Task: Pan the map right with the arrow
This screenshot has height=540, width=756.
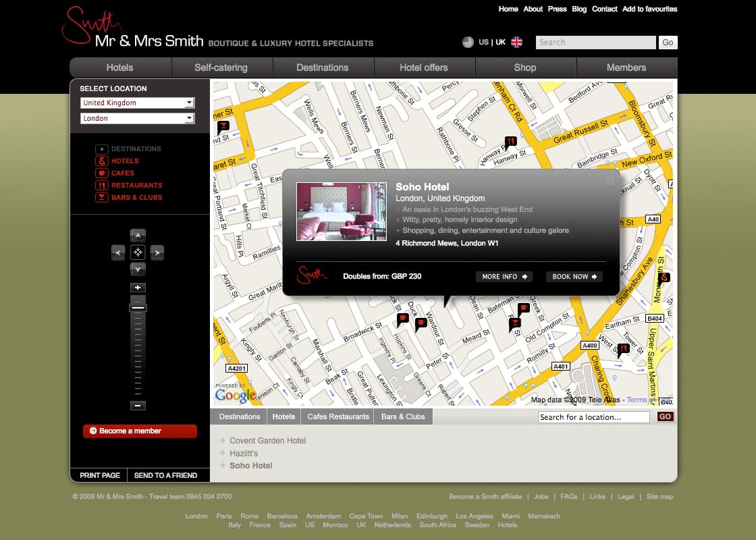Action: [x=157, y=253]
